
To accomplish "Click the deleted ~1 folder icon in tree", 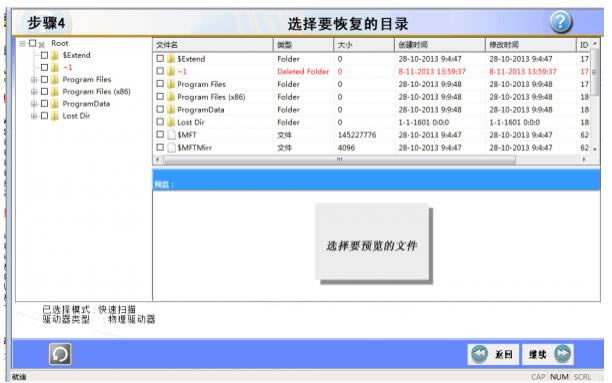I will 55,67.
